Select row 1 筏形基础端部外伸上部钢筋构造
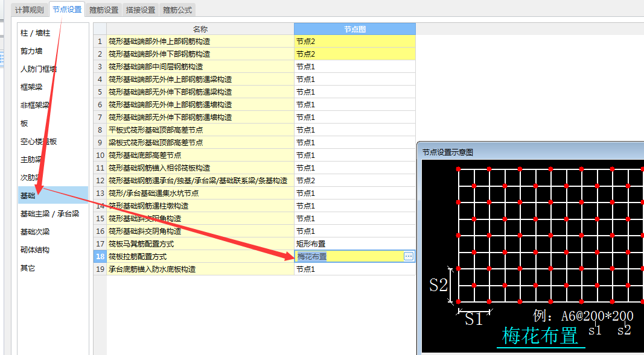This screenshot has height=355, width=644. pos(200,42)
